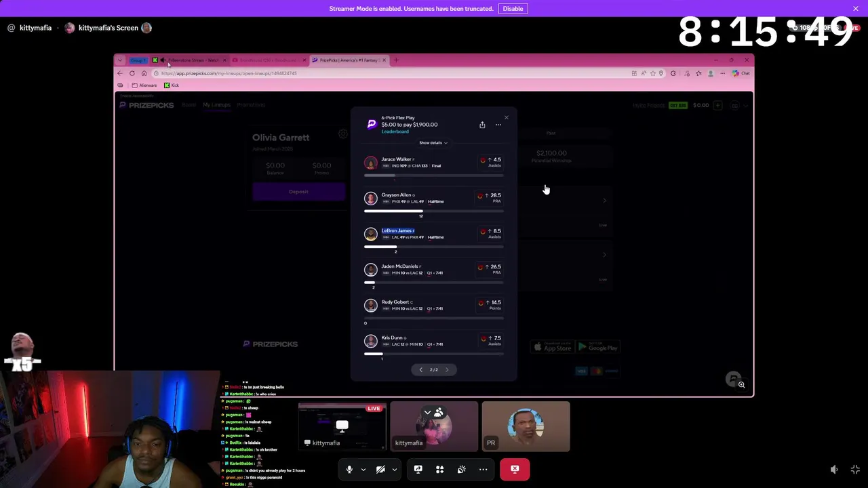Click Kris Dunn's player avatar
868x488 pixels.
(x=370, y=341)
